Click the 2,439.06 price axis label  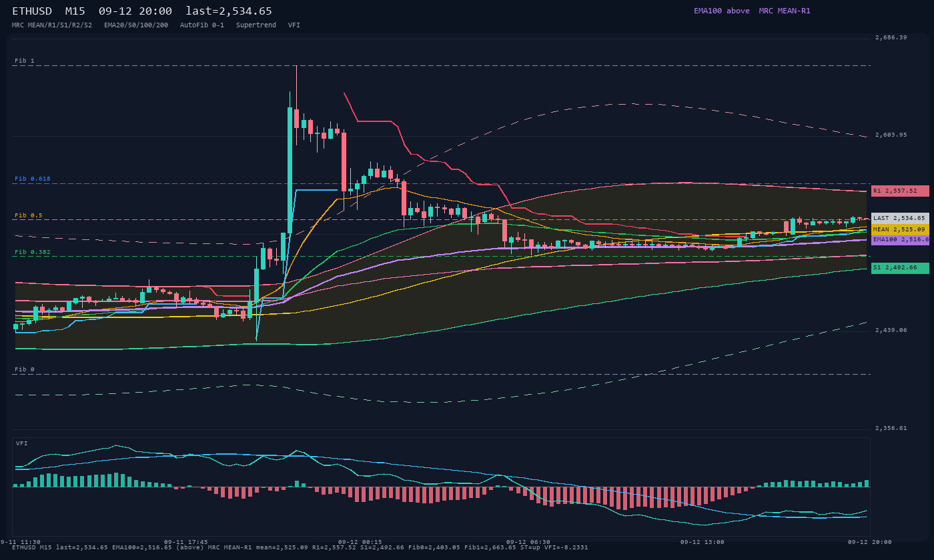(x=891, y=330)
